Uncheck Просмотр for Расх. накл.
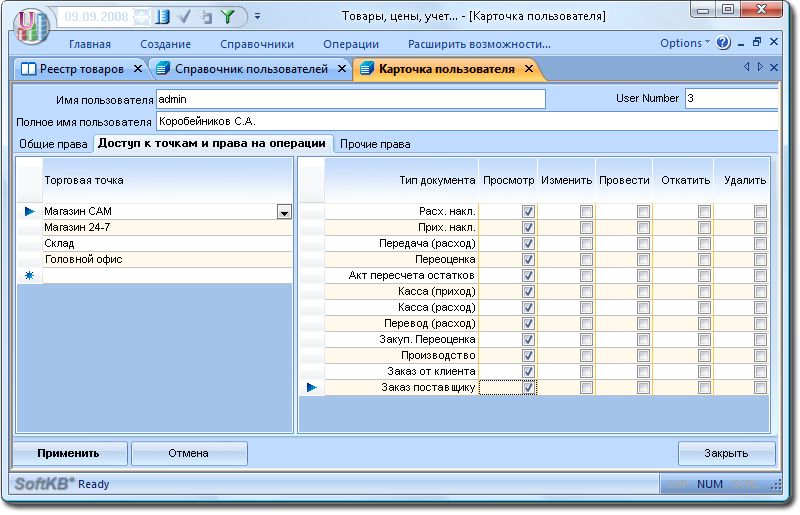800x515 pixels. pos(528,211)
